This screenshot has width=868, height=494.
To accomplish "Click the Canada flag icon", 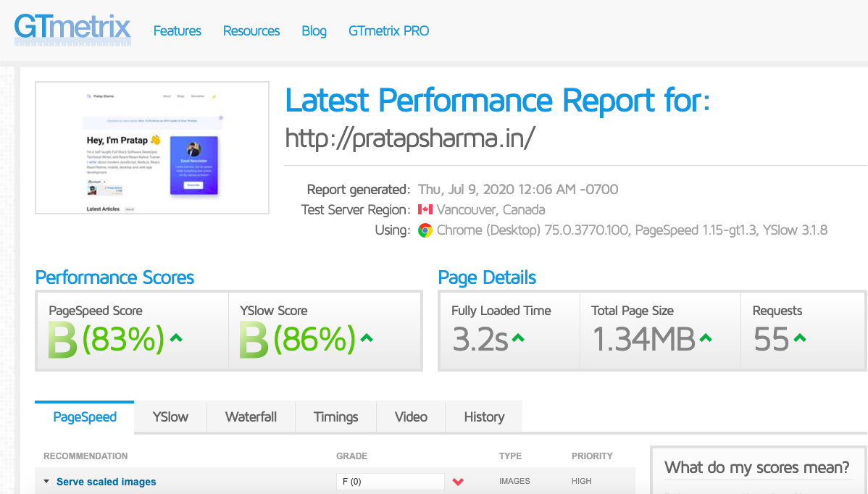I will (x=425, y=210).
